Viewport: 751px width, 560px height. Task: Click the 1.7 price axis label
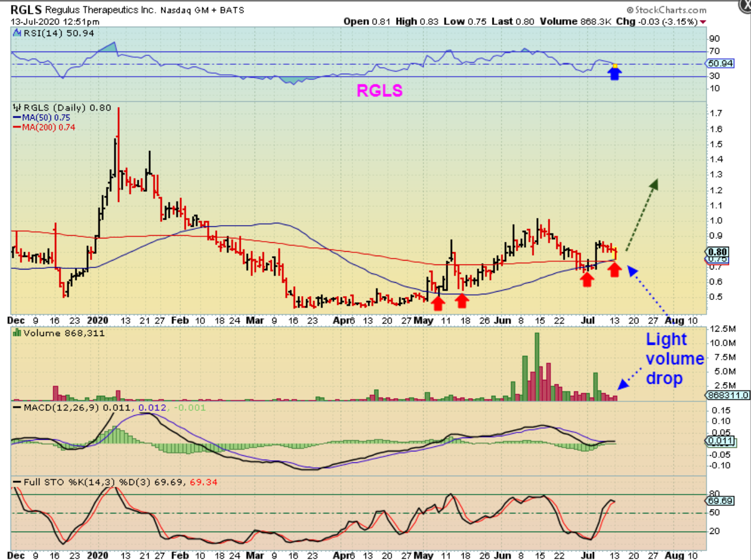tap(716, 113)
